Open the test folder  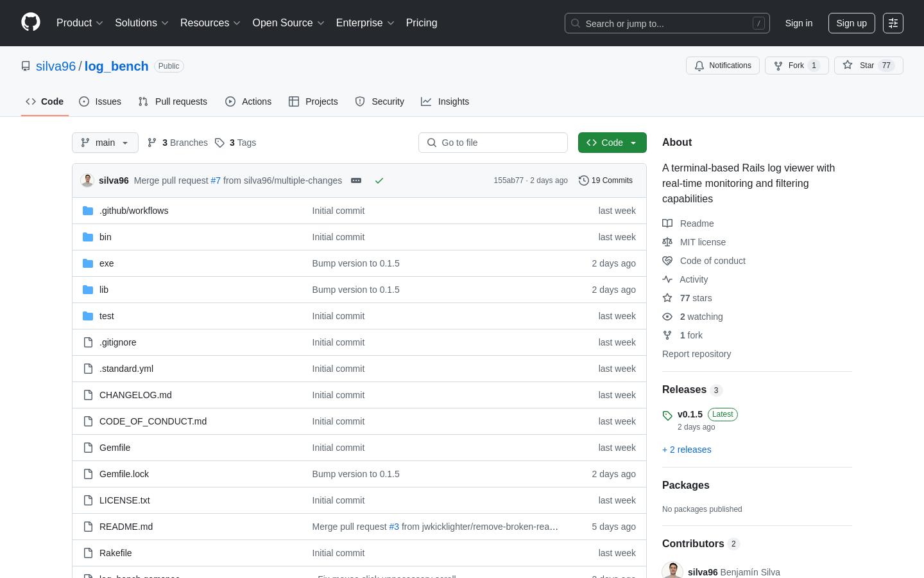(107, 316)
